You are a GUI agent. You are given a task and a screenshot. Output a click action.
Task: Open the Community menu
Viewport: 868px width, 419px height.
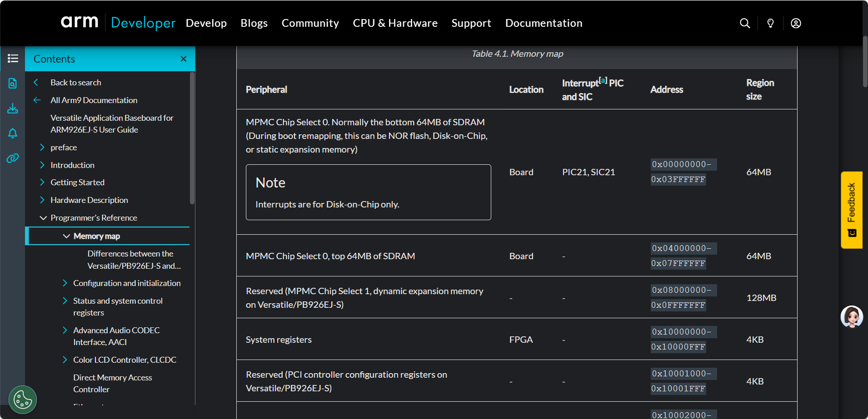click(310, 23)
